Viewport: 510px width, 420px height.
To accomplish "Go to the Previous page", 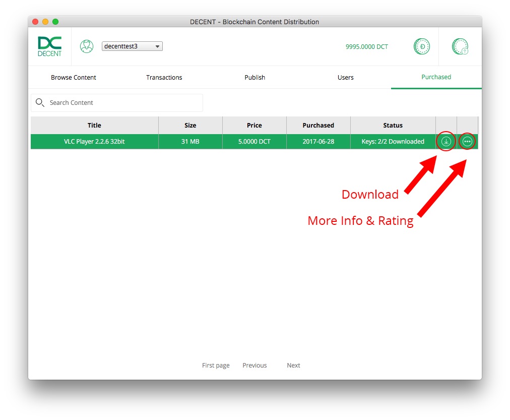I will pyautogui.click(x=254, y=366).
